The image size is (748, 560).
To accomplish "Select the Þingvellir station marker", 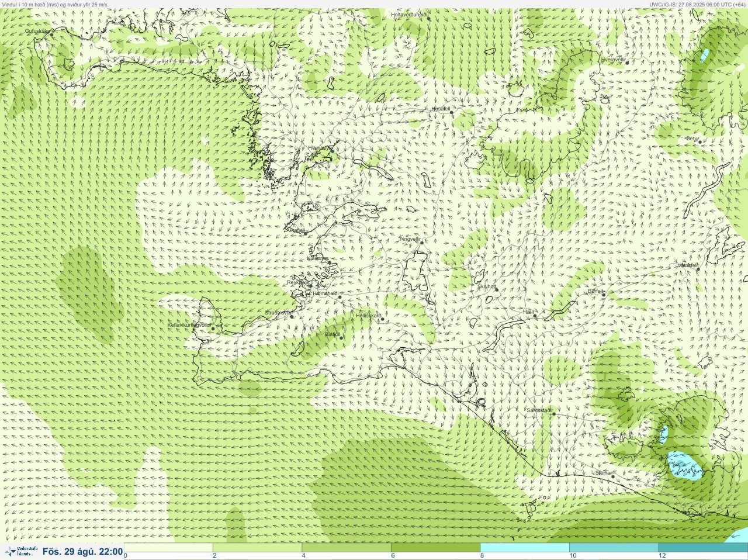I will [421, 242].
